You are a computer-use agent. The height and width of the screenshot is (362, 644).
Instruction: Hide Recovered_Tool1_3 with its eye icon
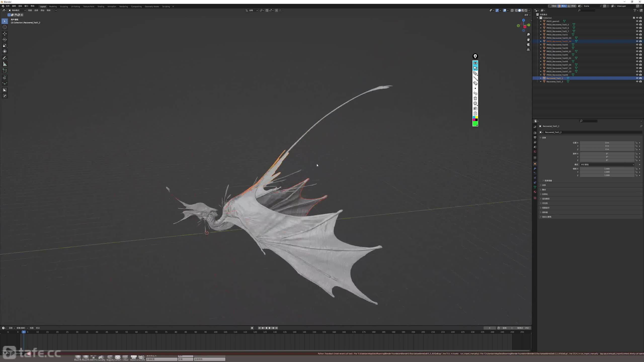tap(637, 81)
